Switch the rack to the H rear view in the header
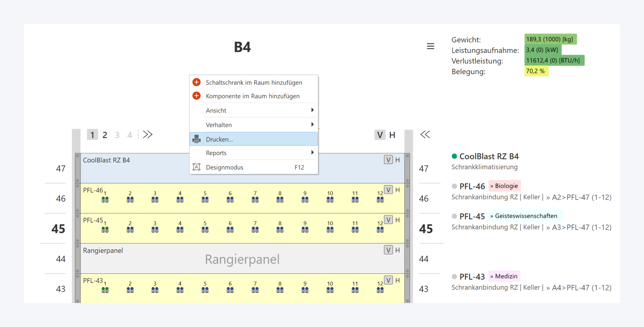This screenshot has height=327, width=644. pos(392,135)
